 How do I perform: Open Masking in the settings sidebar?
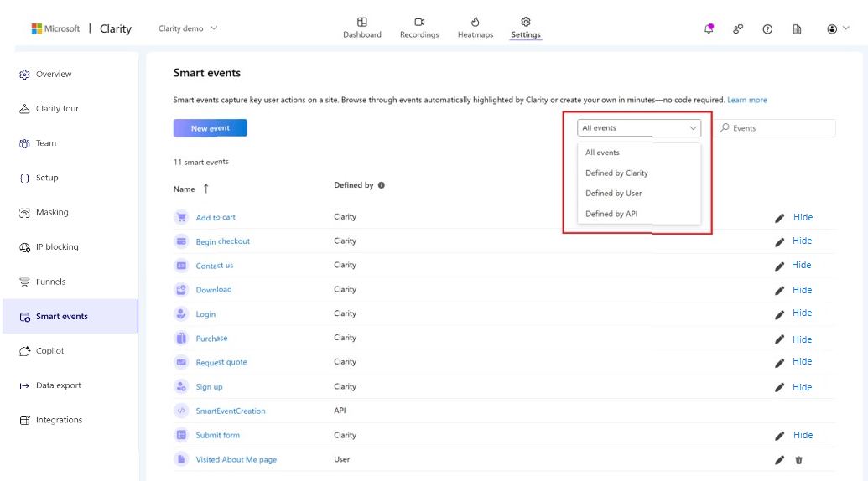[52, 213]
